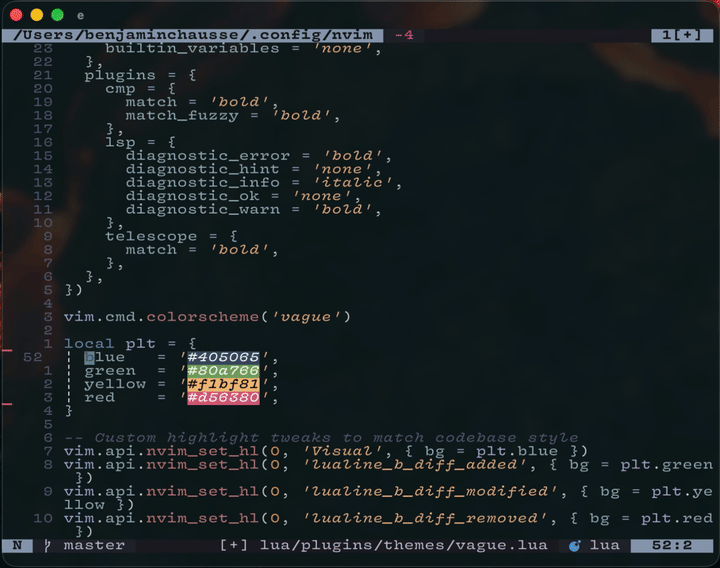Click the word green in plt table
Screen dimensions: 720x568
[110, 371]
